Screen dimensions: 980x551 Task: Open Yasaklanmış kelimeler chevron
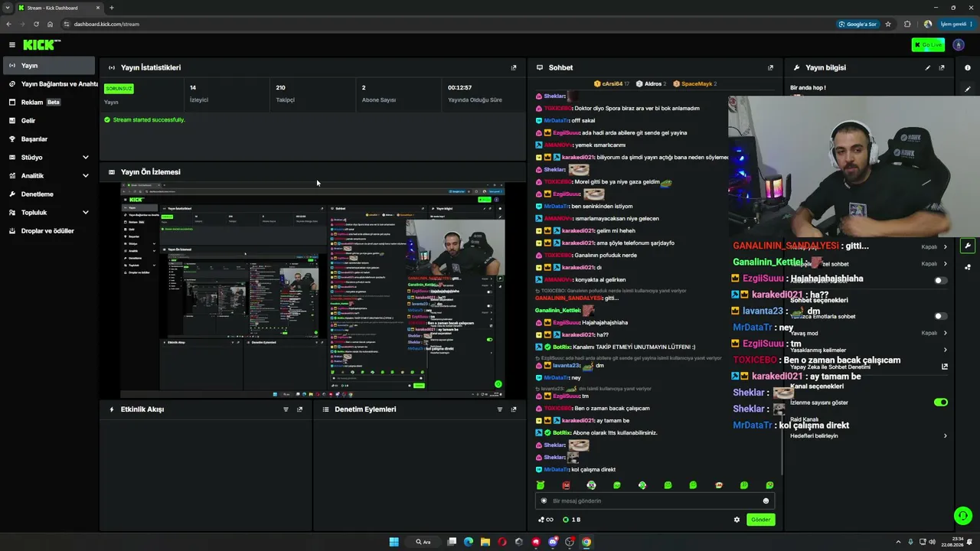pyautogui.click(x=945, y=350)
